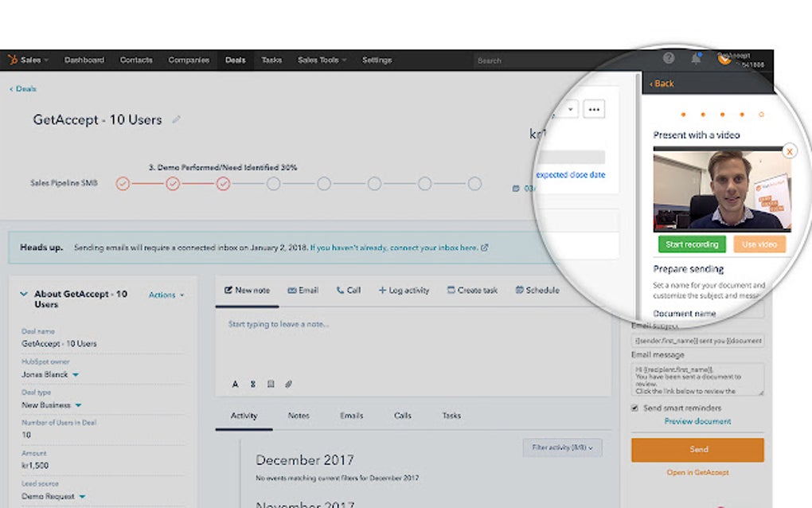Click the Preview document link
The width and height of the screenshot is (812, 508).
coord(697,421)
